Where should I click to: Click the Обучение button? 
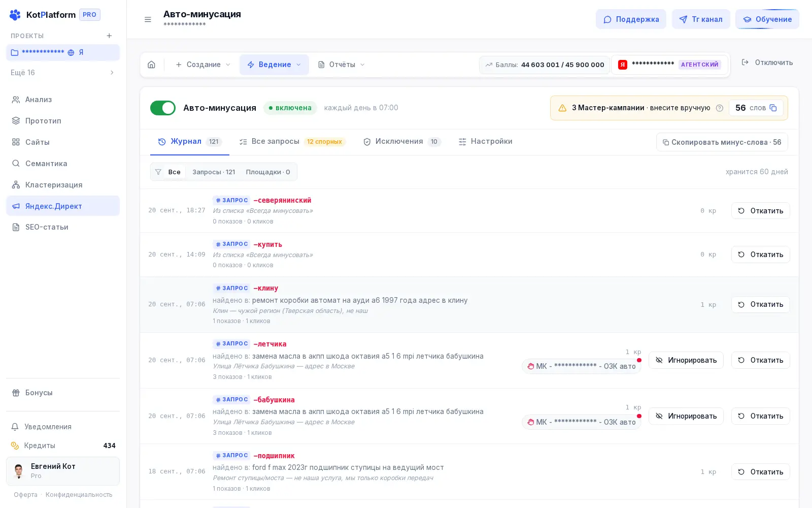point(767,19)
